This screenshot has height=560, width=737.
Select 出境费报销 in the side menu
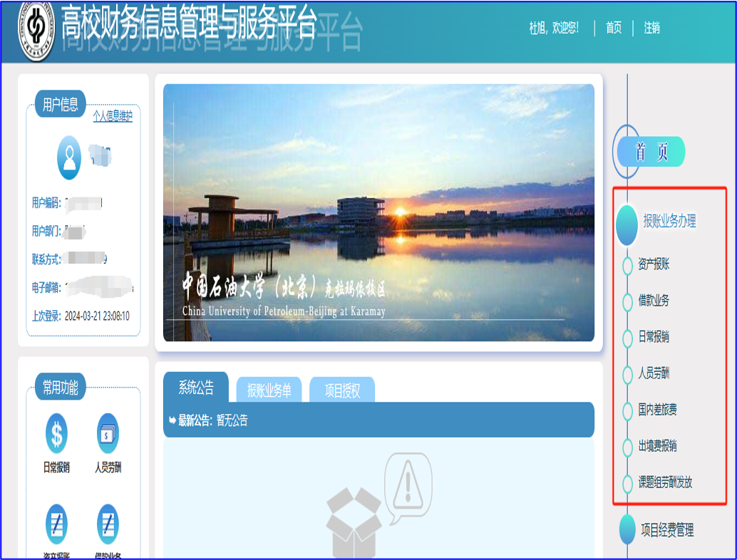click(x=657, y=446)
